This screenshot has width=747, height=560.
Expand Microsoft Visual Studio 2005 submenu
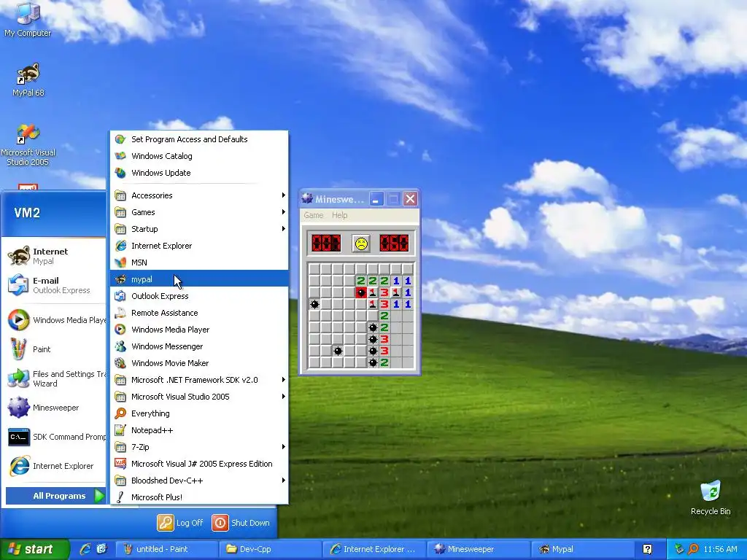tap(199, 397)
